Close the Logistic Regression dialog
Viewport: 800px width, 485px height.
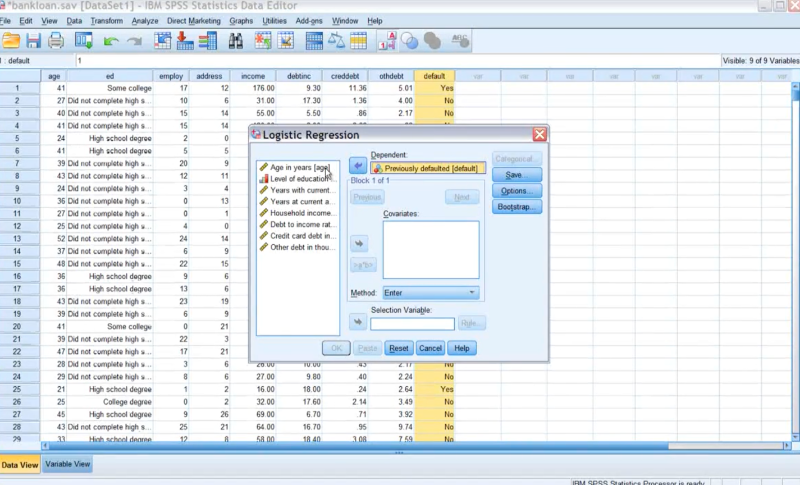click(539, 134)
